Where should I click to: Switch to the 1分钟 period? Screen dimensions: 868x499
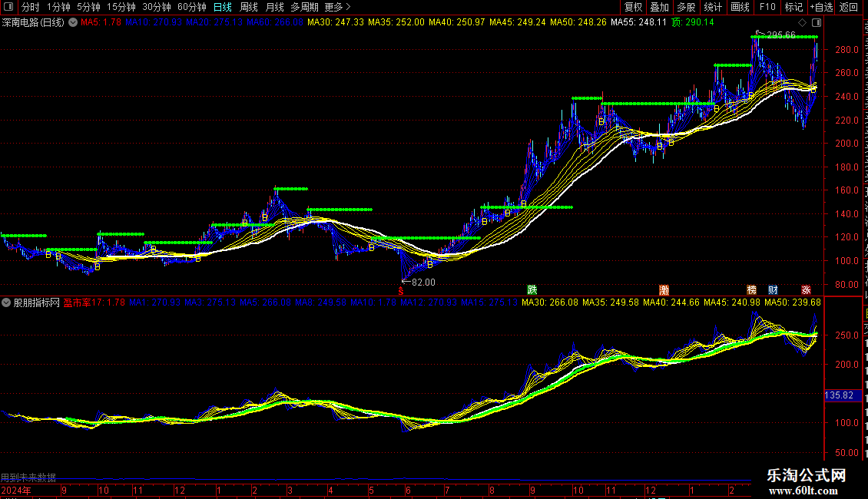click(58, 7)
